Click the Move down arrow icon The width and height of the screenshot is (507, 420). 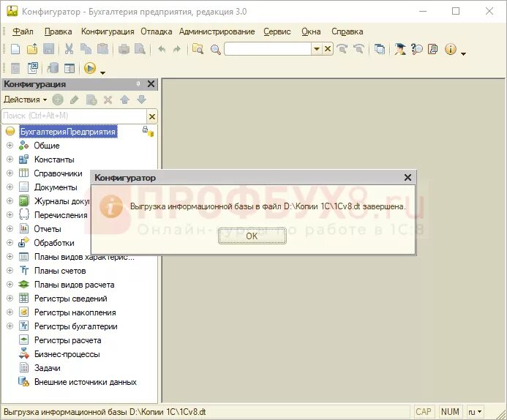(142, 100)
